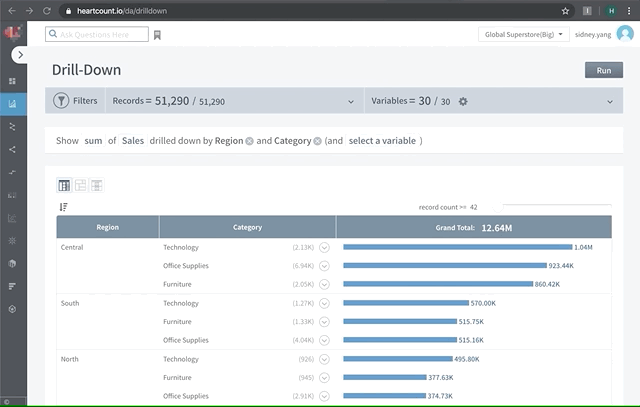Click the 923.44K Office Supplies bar
The height and width of the screenshot is (407, 640).
(x=445, y=265)
